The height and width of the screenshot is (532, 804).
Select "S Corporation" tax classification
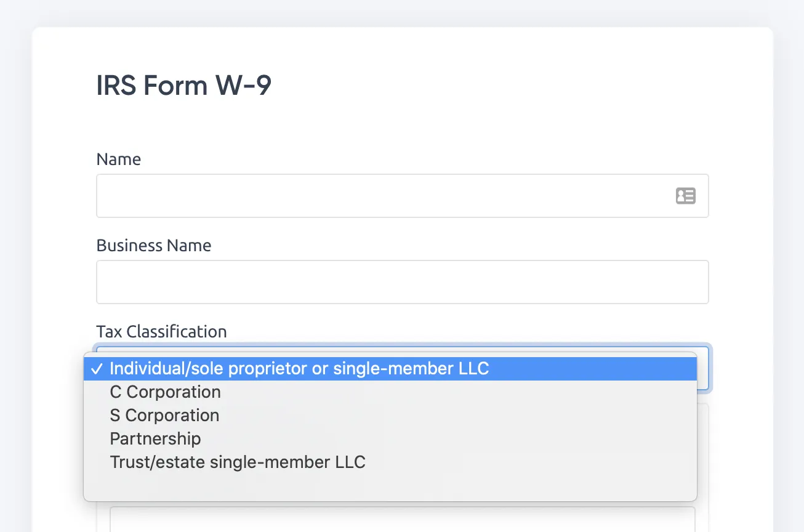[x=164, y=415]
